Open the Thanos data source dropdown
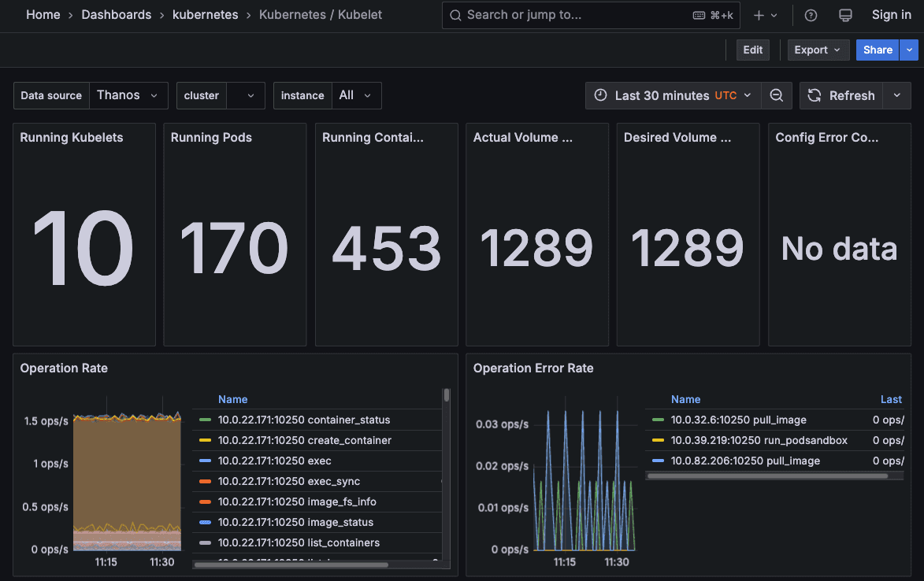Viewport: 924px width, 581px height. point(128,95)
